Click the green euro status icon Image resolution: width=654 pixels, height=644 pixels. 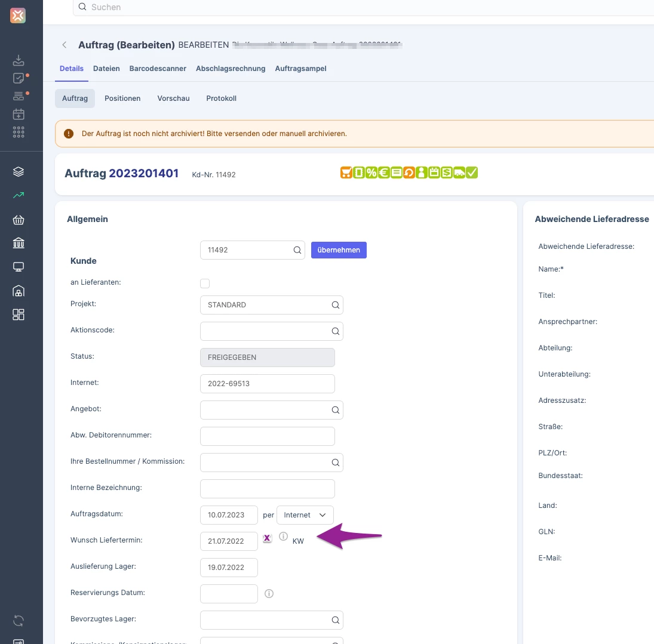(383, 172)
